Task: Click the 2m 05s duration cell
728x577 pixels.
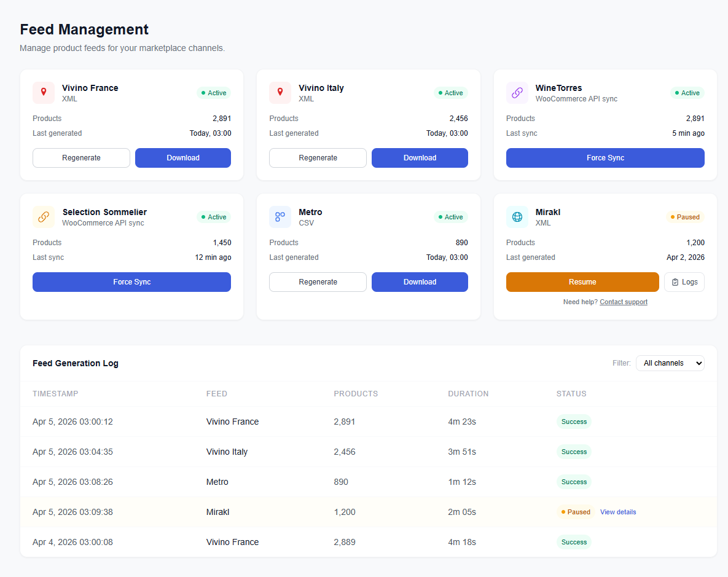Action: (x=462, y=512)
